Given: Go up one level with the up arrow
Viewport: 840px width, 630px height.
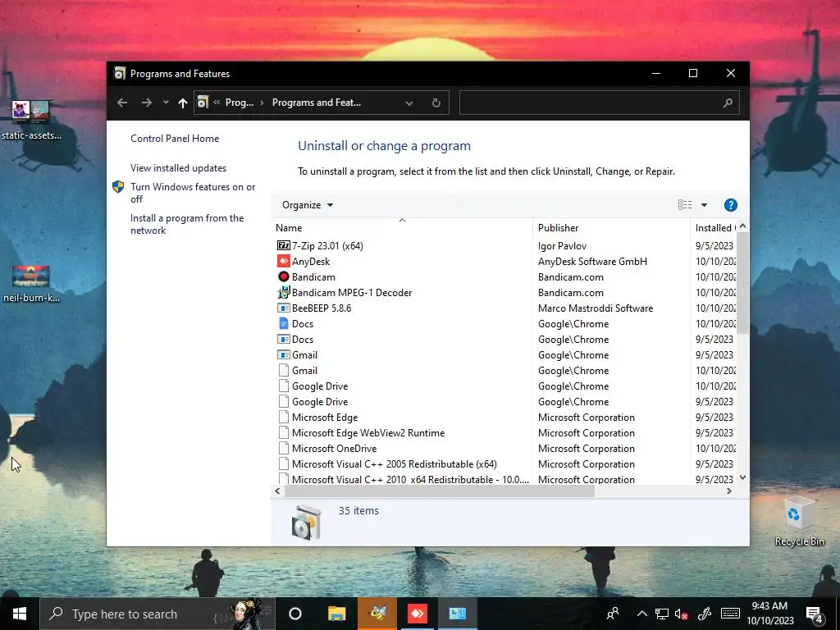Looking at the screenshot, I should coord(183,103).
